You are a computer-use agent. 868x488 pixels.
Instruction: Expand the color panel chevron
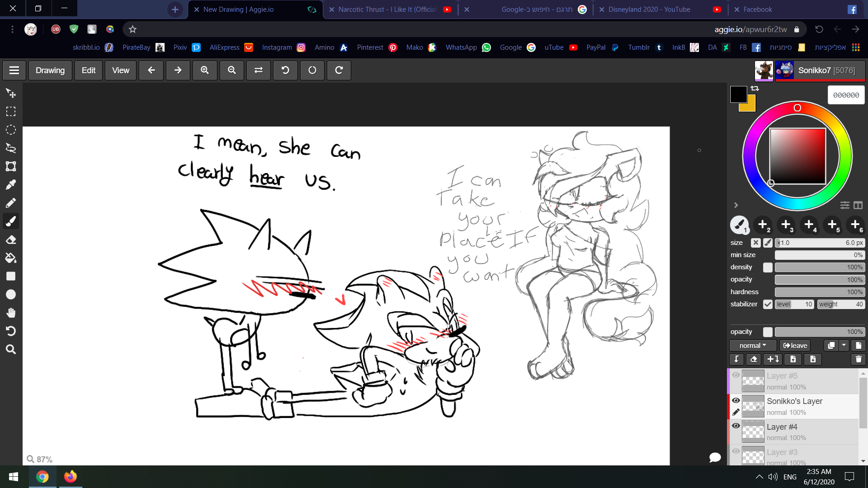pos(736,205)
